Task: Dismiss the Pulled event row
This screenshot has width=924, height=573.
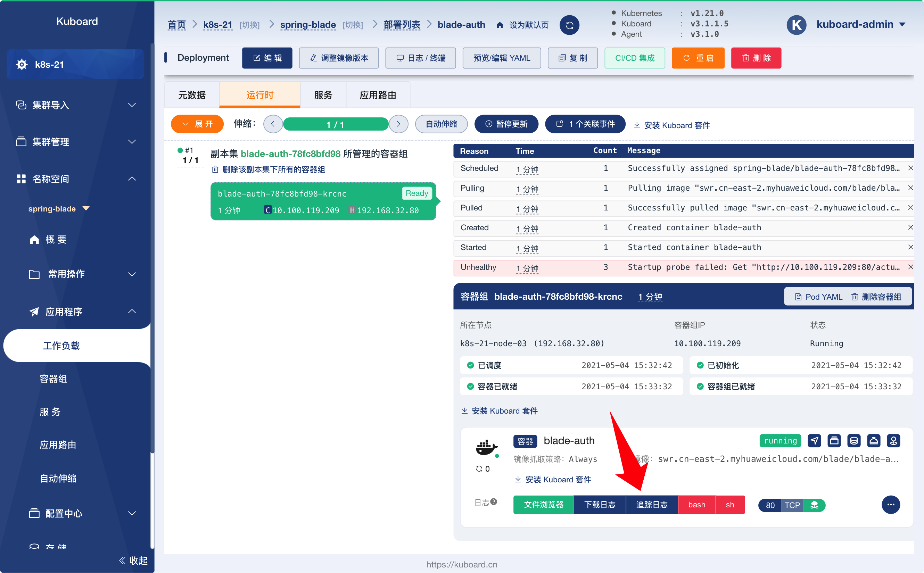Action: pos(910,207)
